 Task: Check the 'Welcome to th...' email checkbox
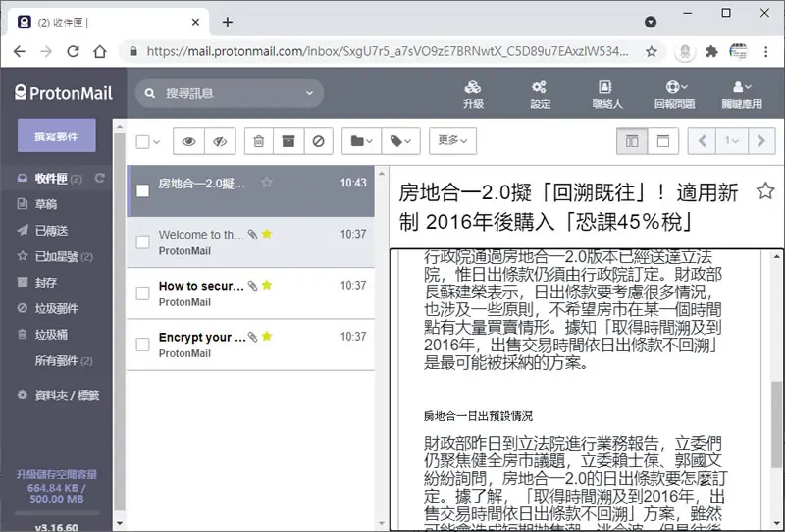[142, 242]
